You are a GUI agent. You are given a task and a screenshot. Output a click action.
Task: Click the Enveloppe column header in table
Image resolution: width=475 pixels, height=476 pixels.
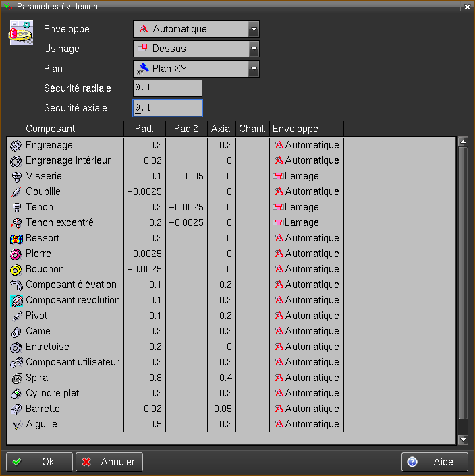296,129
